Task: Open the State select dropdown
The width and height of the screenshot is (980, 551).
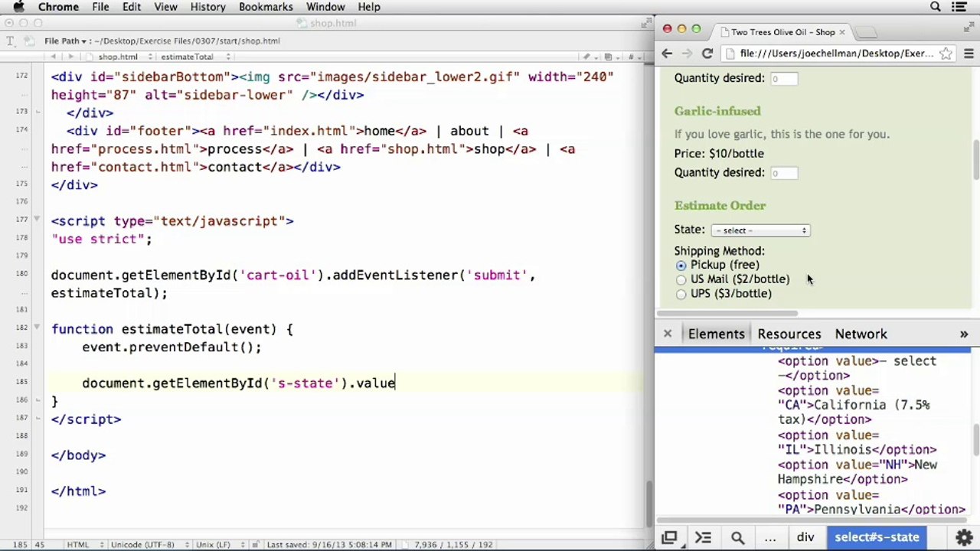Action: tap(760, 230)
